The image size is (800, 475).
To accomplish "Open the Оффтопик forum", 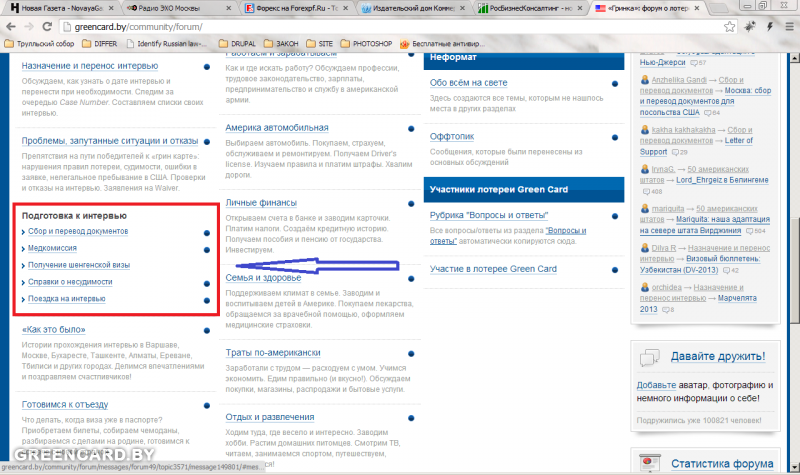I will (452, 136).
